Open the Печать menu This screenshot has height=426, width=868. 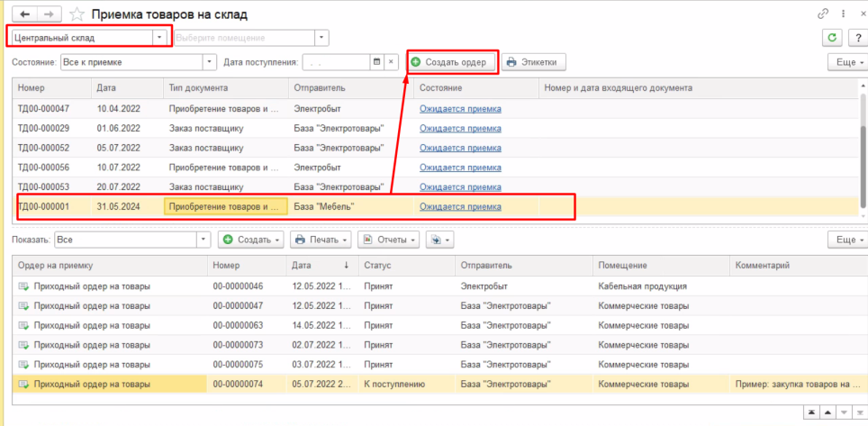coord(320,240)
